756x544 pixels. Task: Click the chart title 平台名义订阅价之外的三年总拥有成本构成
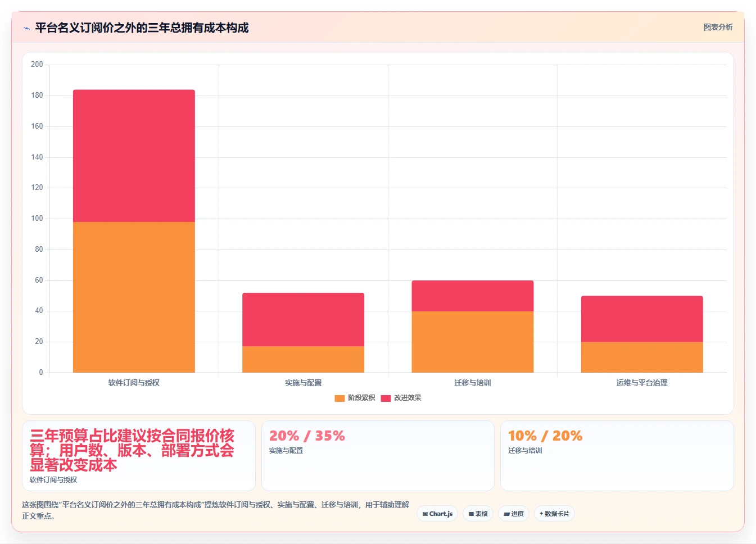pyautogui.click(x=142, y=28)
